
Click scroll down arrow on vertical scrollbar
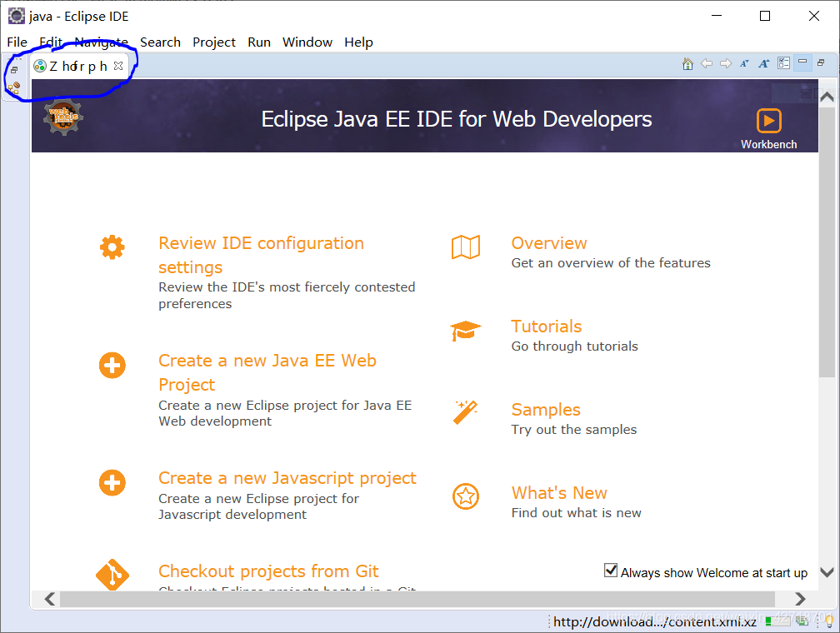tap(827, 572)
